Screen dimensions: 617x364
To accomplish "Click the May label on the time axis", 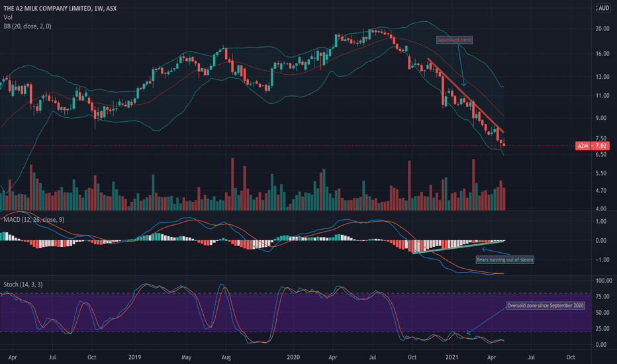I will click(x=187, y=357).
